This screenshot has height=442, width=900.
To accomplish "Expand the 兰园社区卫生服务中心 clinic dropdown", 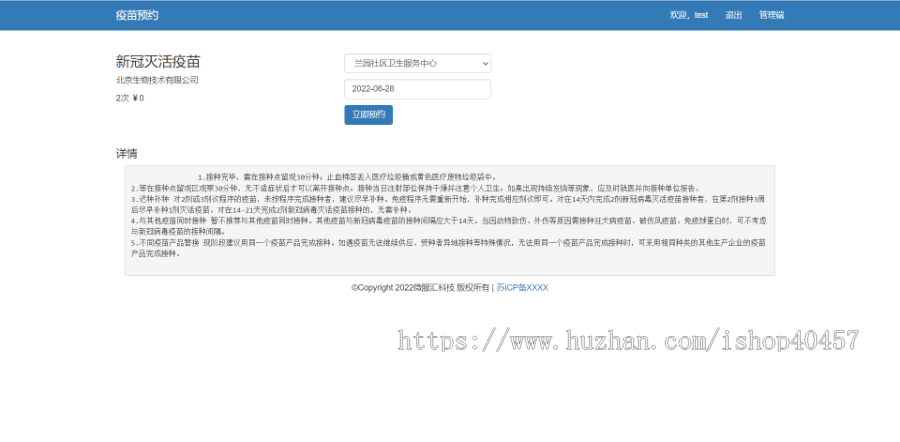I will [417, 63].
